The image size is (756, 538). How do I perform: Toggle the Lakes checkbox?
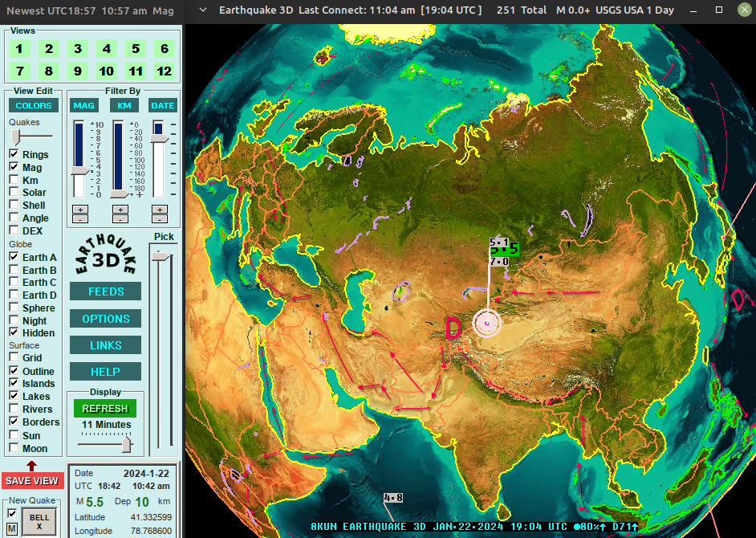pos(14,396)
